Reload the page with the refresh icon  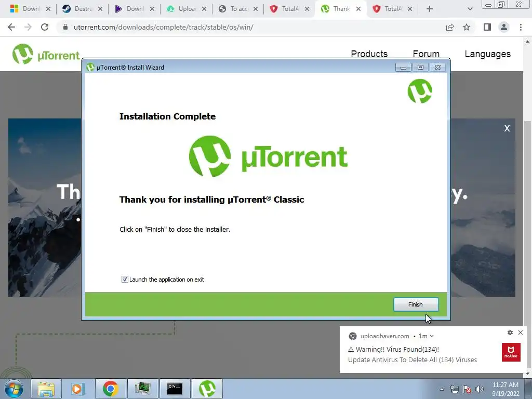(45, 27)
